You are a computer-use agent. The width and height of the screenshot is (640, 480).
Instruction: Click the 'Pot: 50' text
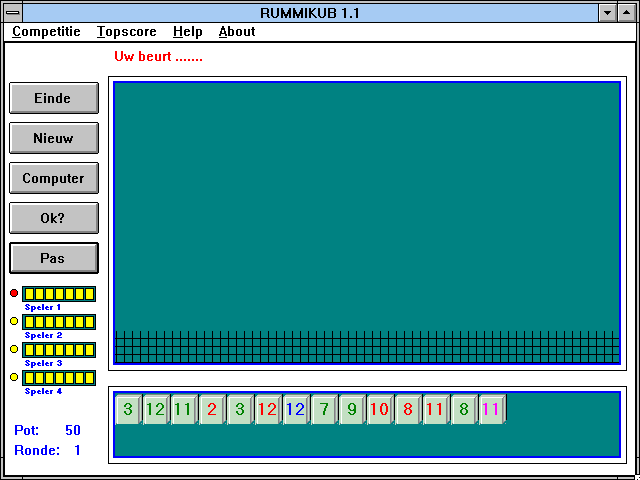click(x=47, y=430)
